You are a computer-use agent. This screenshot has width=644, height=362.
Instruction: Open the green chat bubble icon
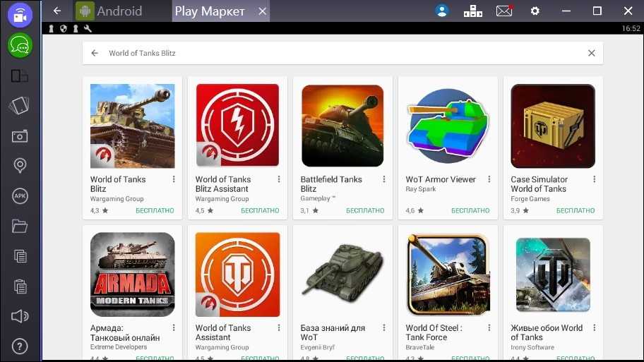[20, 46]
